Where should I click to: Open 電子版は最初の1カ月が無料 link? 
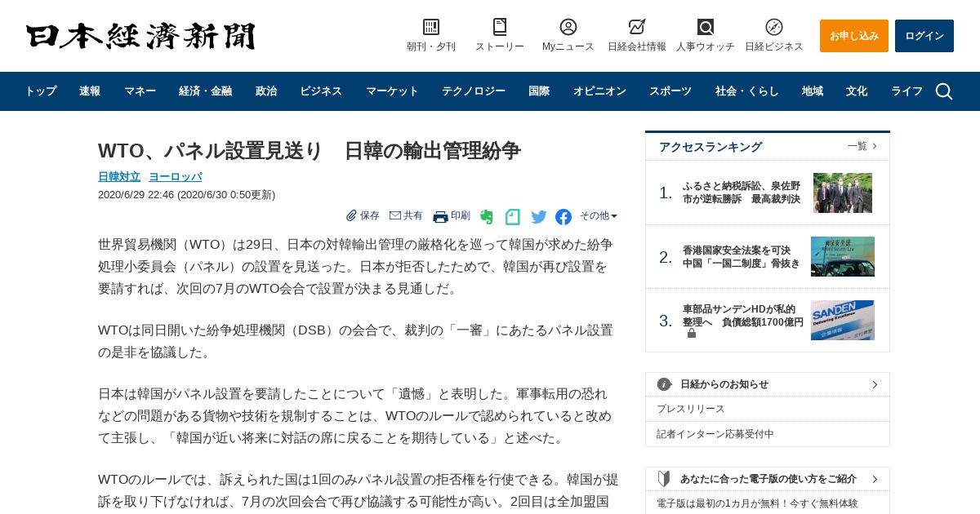(x=757, y=503)
